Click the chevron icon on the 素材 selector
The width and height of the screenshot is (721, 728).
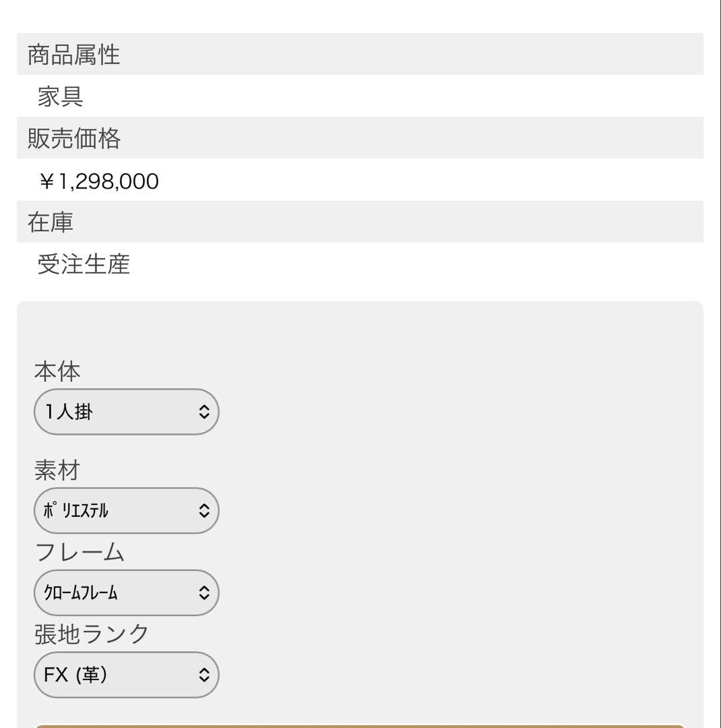[206, 511]
